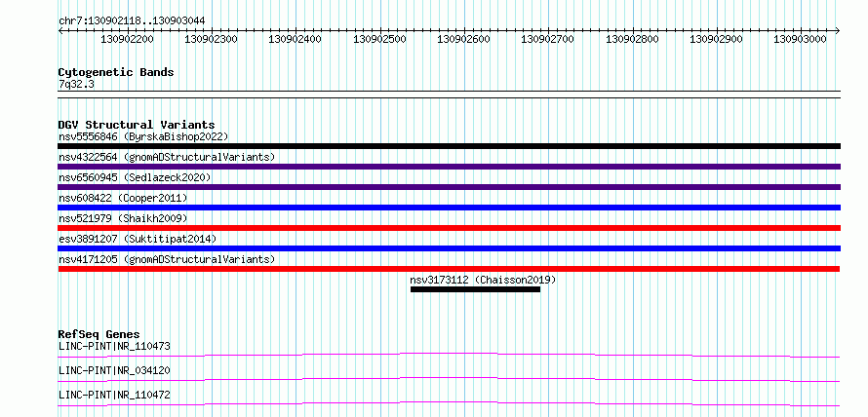Click the blue bar of esv3891207

tap(449, 248)
